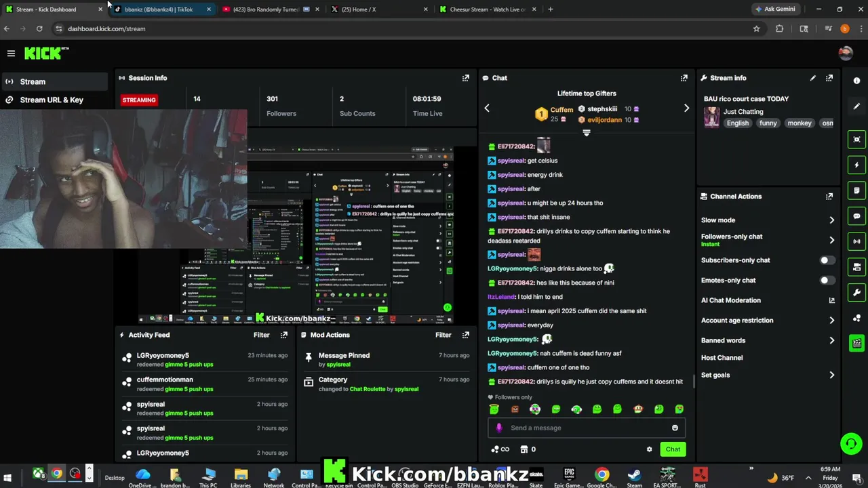Open the Activity Feed Filter
Image resolution: width=868 pixels, height=488 pixels.
261,335
